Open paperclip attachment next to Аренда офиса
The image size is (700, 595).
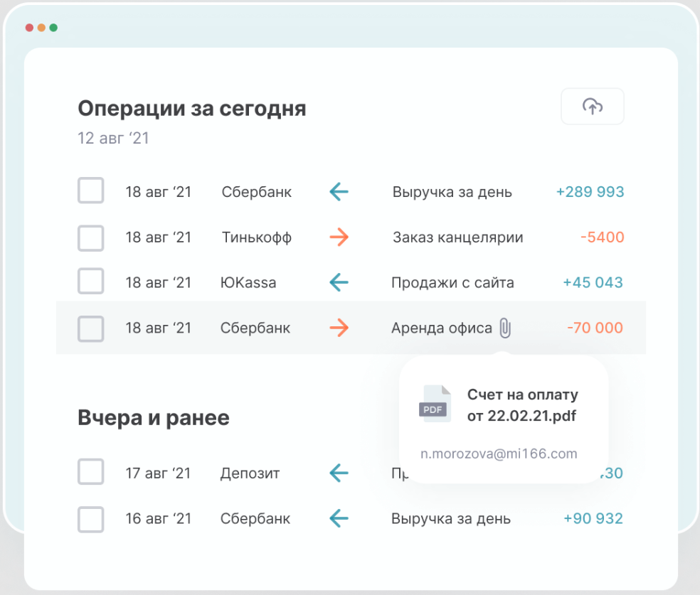pyautogui.click(x=505, y=328)
